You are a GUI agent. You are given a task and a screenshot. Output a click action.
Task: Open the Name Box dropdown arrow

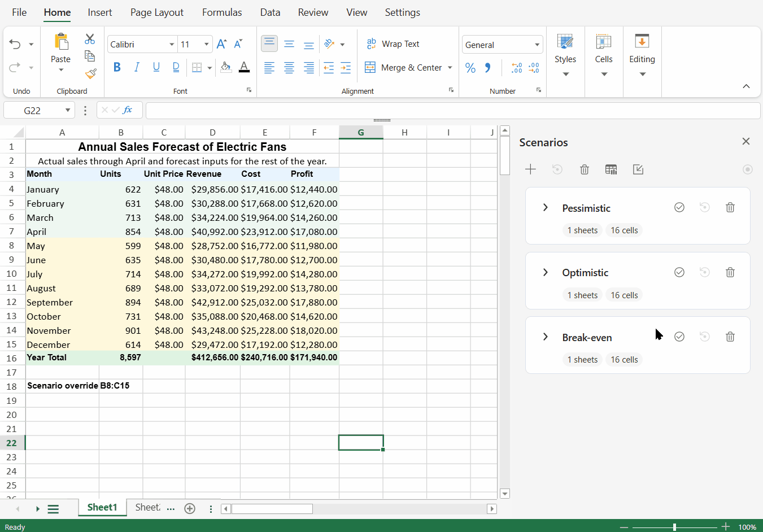(68, 110)
